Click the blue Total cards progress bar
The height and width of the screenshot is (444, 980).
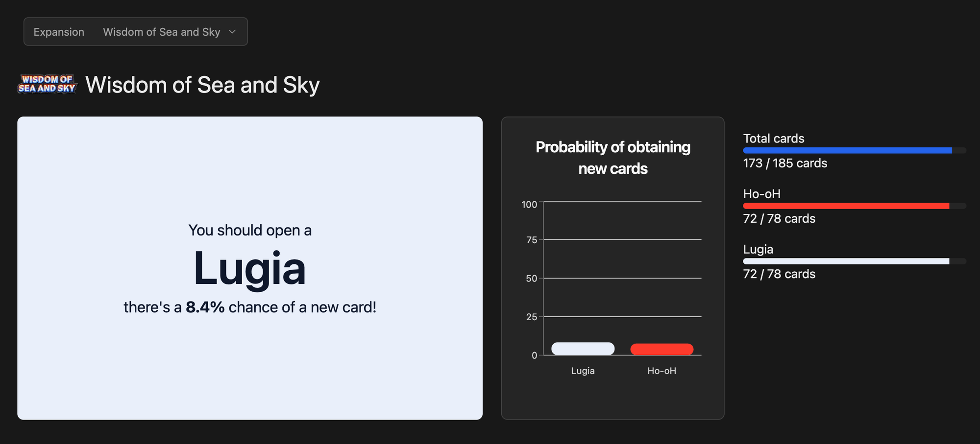847,151
